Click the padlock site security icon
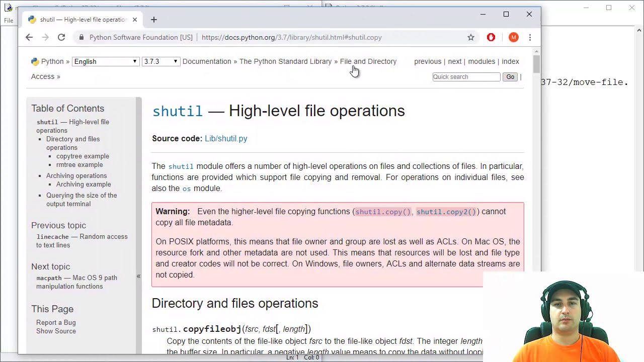The width and height of the screenshot is (644, 362). click(x=82, y=37)
